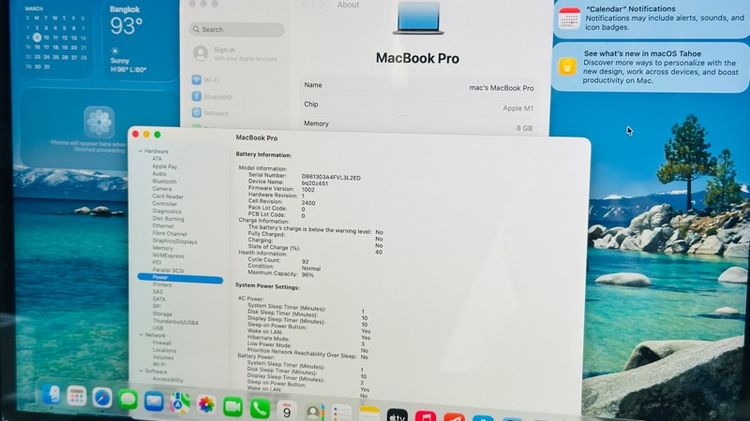Open Launchpad apps grid in Dock

tap(76, 396)
